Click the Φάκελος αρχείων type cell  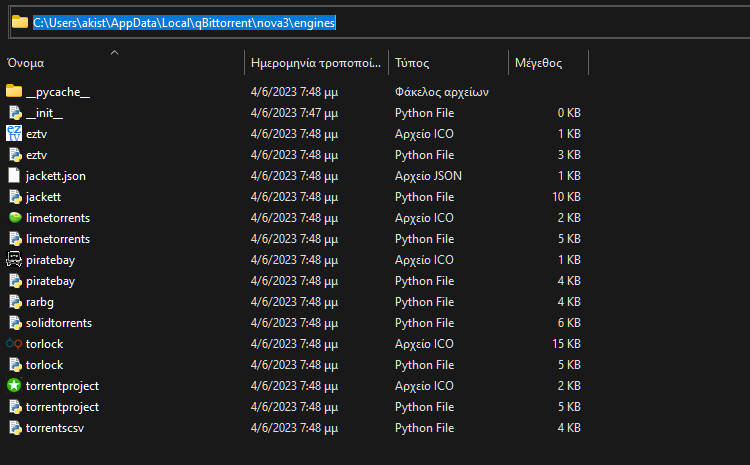[441, 92]
